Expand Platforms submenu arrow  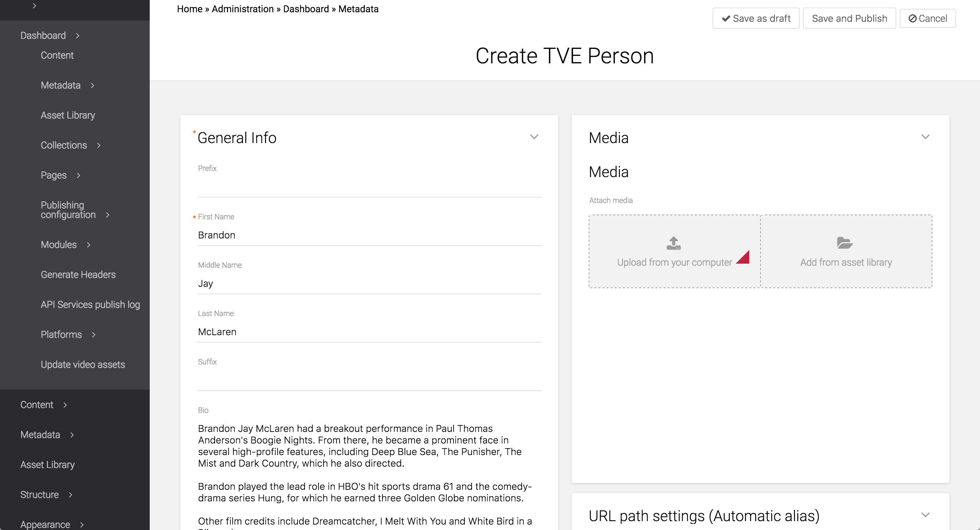pos(94,335)
